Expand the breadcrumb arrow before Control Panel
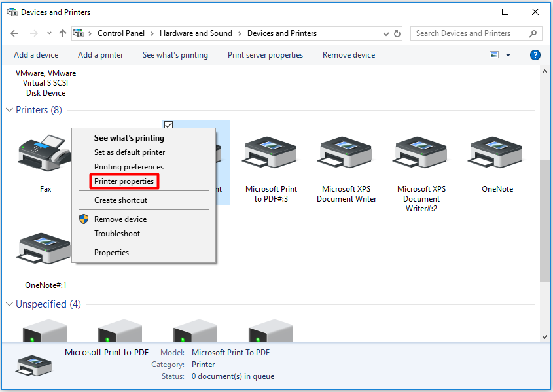 click(90, 33)
